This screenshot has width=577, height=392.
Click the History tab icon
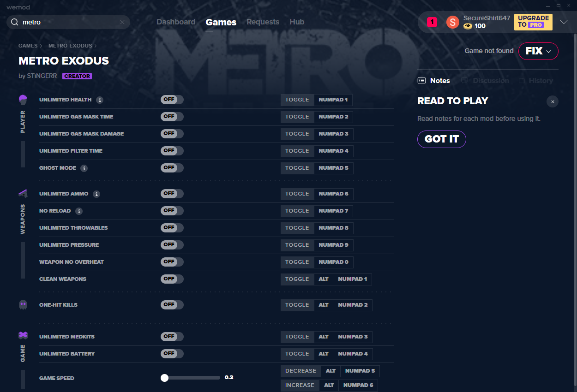coord(522,81)
